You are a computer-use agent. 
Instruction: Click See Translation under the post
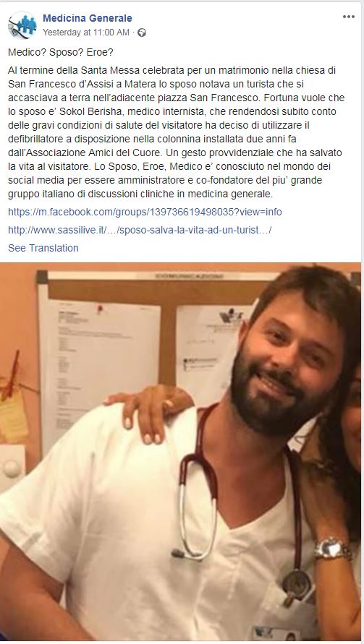(x=43, y=248)
